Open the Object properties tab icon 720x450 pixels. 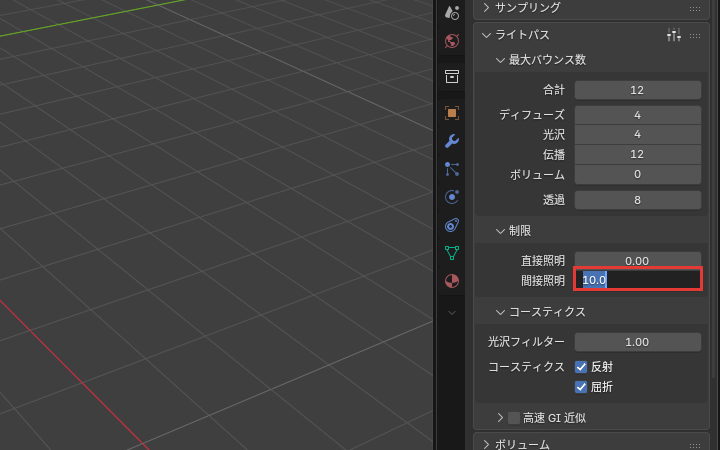pyautogui.click(x=452, y=113)
